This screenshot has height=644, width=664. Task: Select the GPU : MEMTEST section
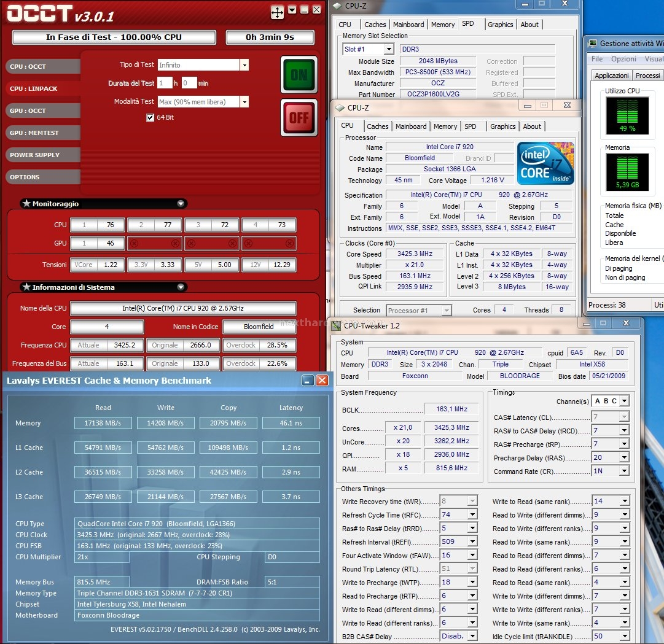coord(43,133)
